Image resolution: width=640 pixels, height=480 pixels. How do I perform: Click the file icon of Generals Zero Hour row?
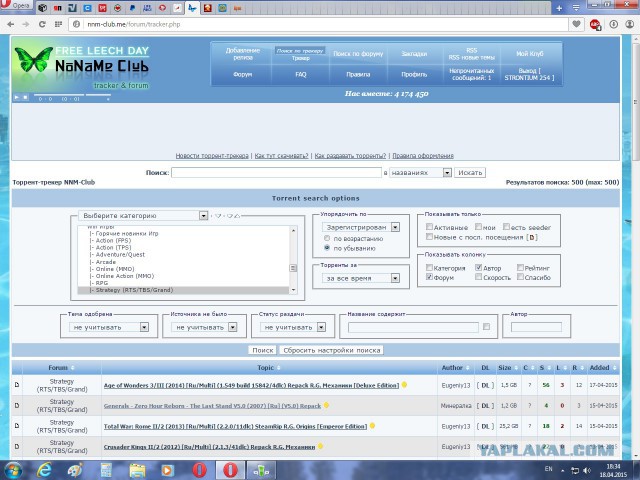(17, 405)
